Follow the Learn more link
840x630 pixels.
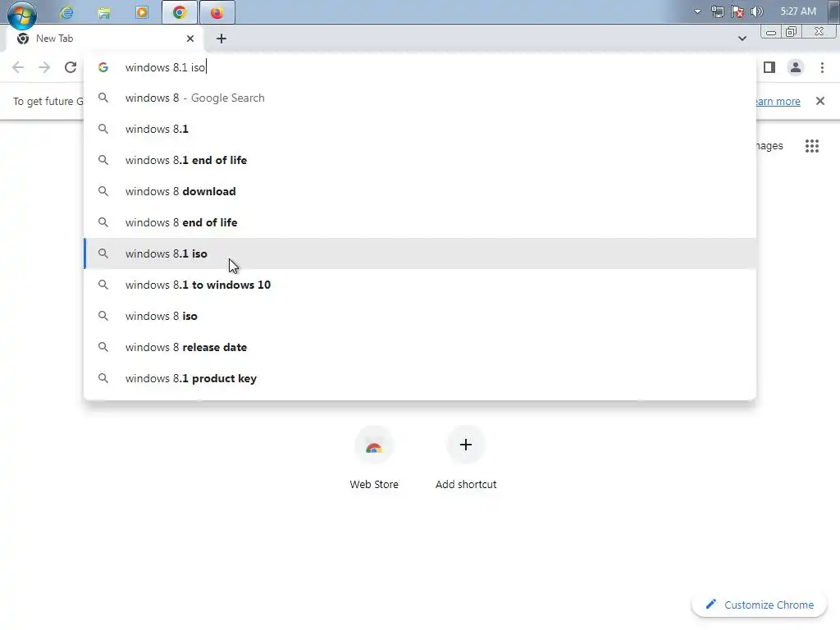pos(778,101)
